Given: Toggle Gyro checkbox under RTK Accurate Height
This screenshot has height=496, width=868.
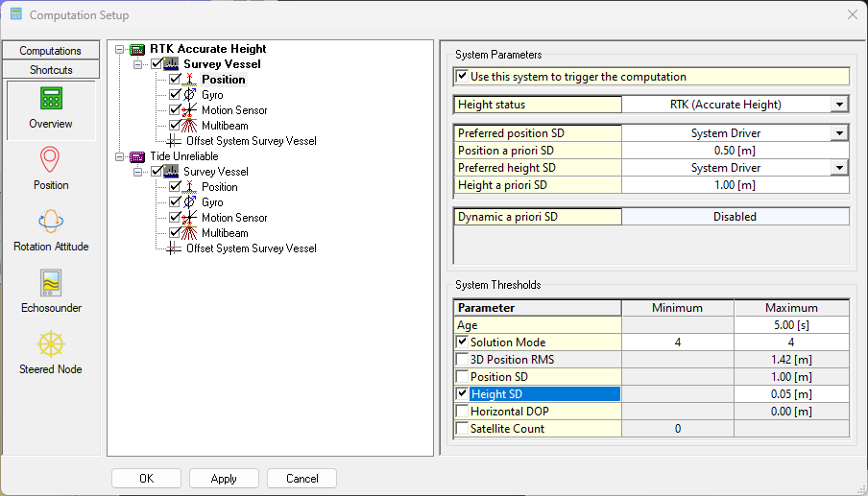Looking at the screenshot, I should 175,95.
